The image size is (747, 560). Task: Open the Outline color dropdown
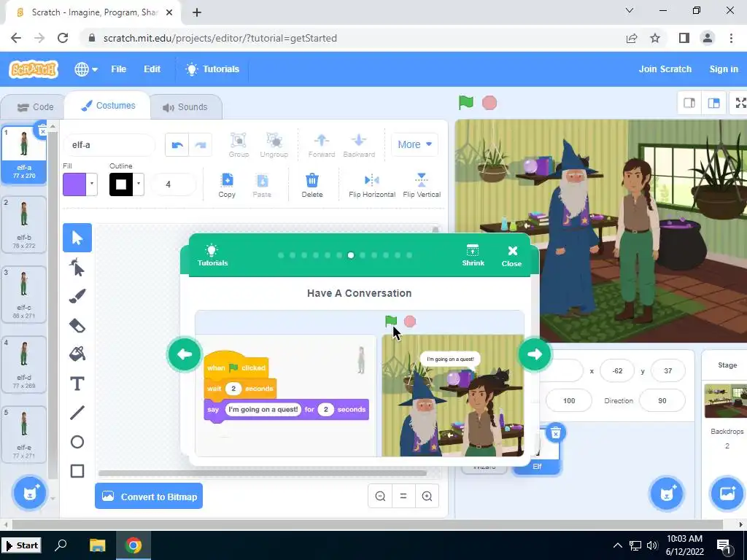(139, 184)
